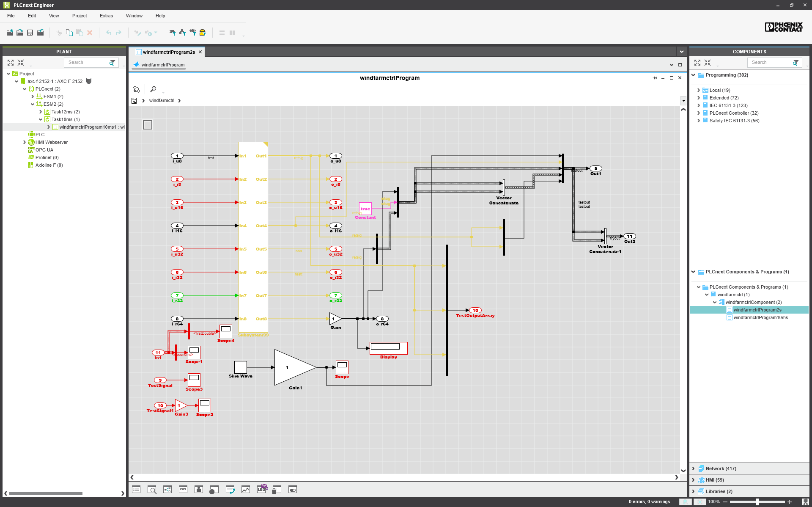Screen dimensions: 812x507
Task: Select the windfarmctrlProgram2s editor tab
Action: point(169,52)
